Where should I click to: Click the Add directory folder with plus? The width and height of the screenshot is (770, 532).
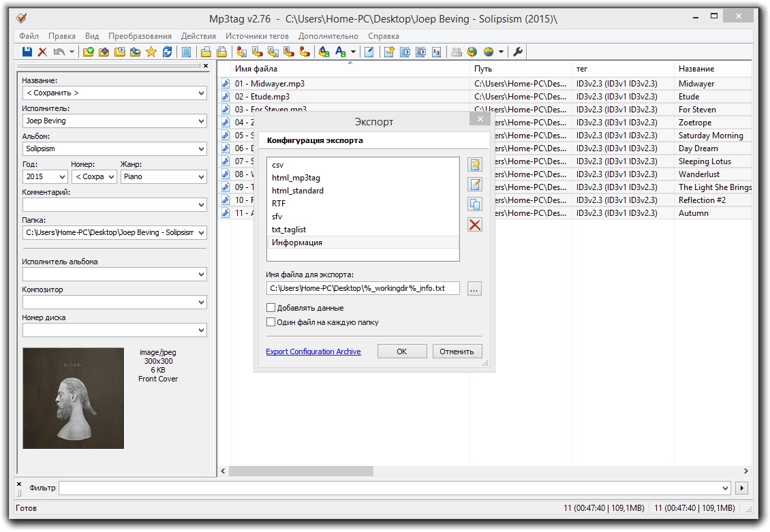coord(104,52)
